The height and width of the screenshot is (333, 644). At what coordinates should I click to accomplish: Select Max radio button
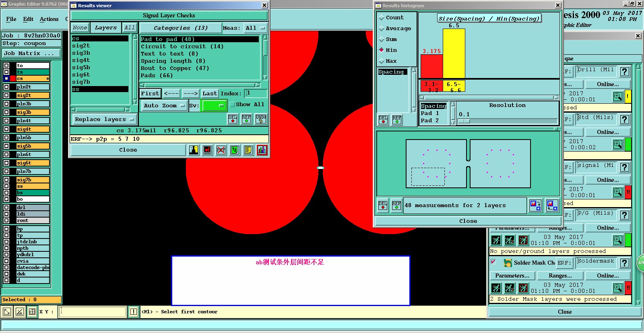click(382, 61)
